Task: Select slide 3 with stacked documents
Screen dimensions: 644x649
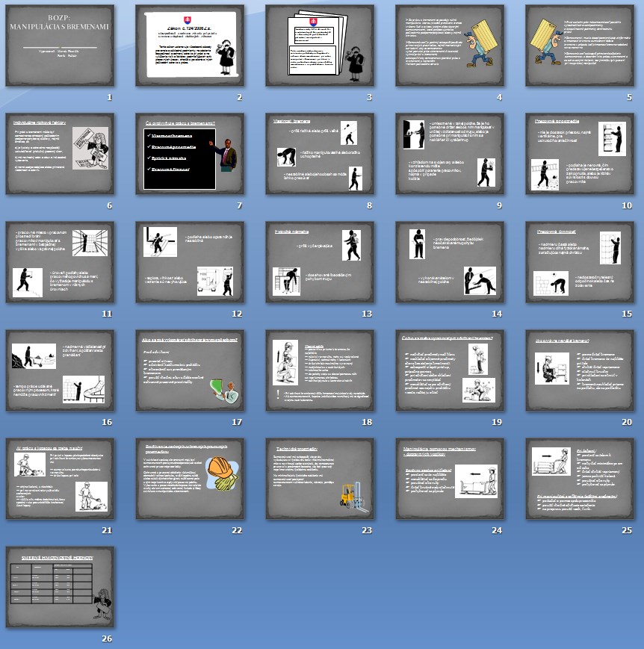Action: pos(320,46)
